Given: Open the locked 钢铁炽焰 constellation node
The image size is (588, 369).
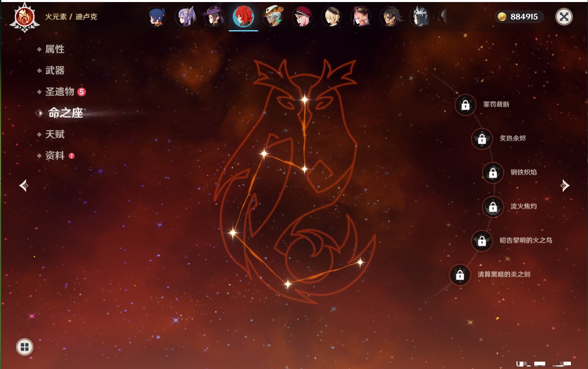Looking at the screenshot, I should click(493, 172).
